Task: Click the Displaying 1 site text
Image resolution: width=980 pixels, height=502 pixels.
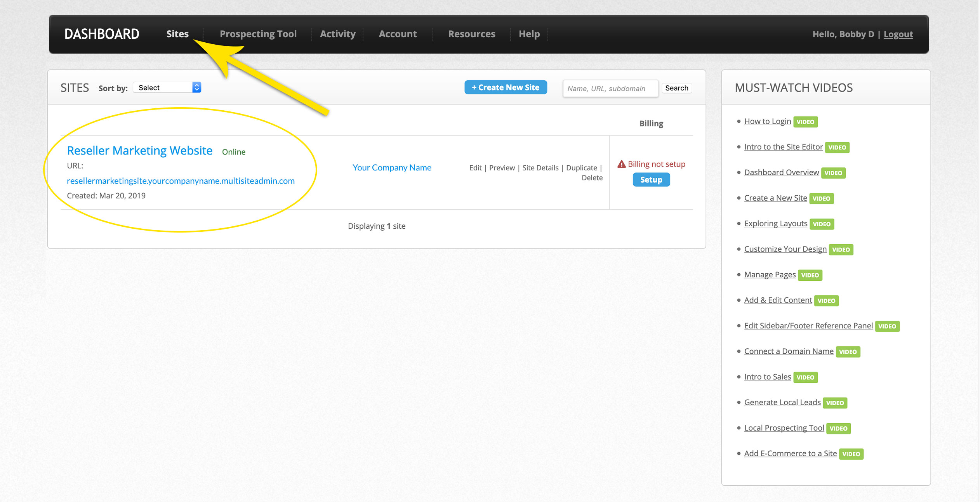Action: pyautogui.click(x=377, y=226)
